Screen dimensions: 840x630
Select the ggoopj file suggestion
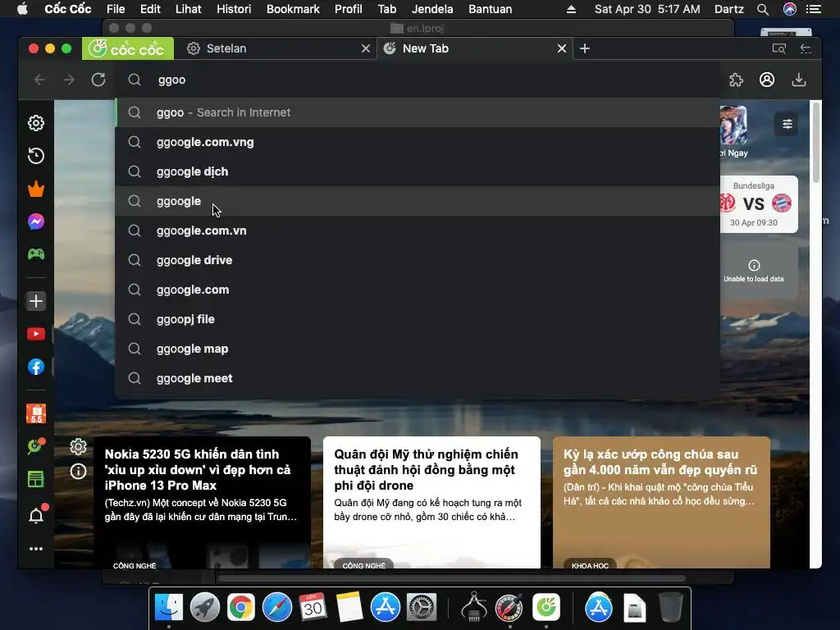click(x=418, y=319)
